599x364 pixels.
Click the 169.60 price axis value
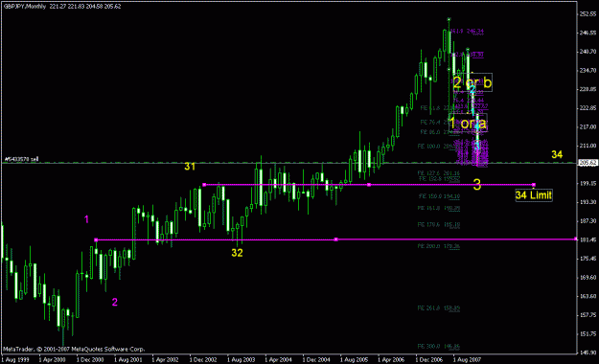[x=588, y=277]
